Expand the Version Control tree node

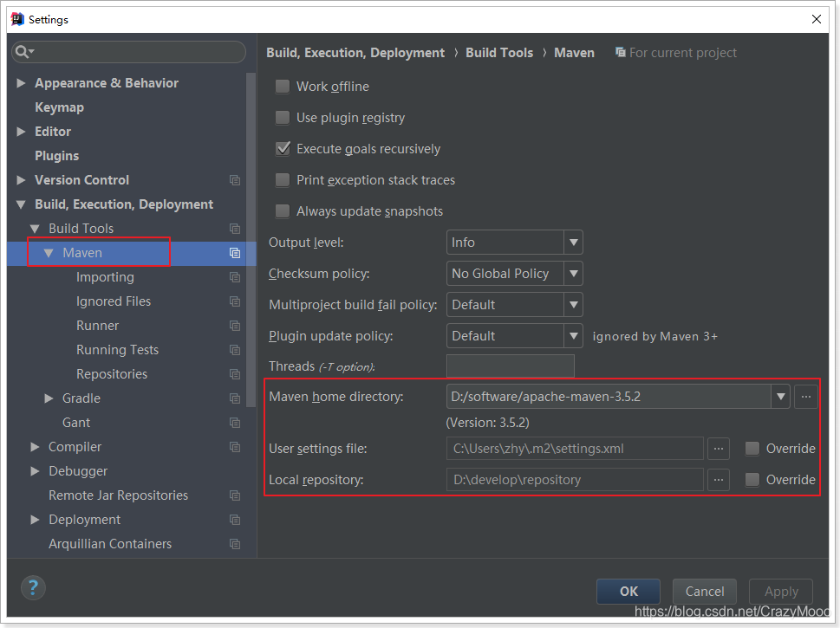tap(21, 180)
